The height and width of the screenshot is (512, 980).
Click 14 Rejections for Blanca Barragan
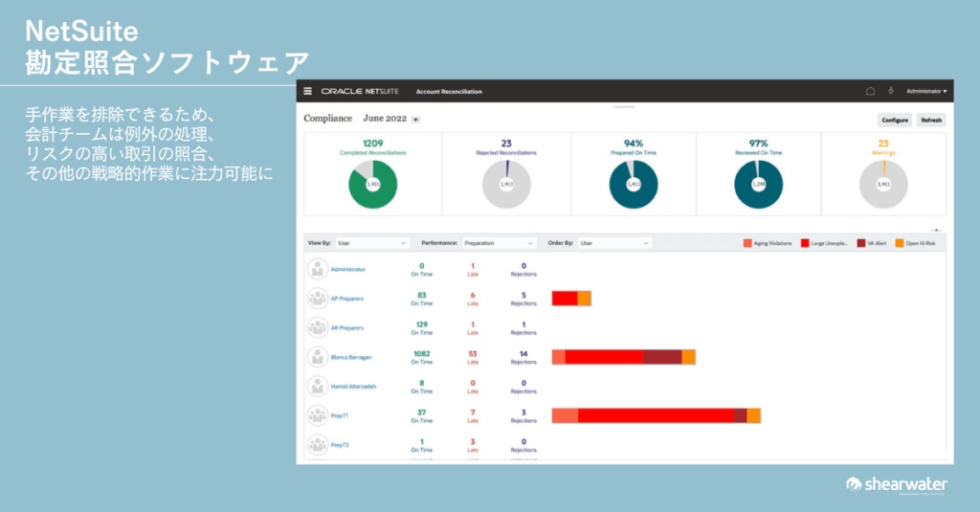pyautogui.click(x=523, y=358)
